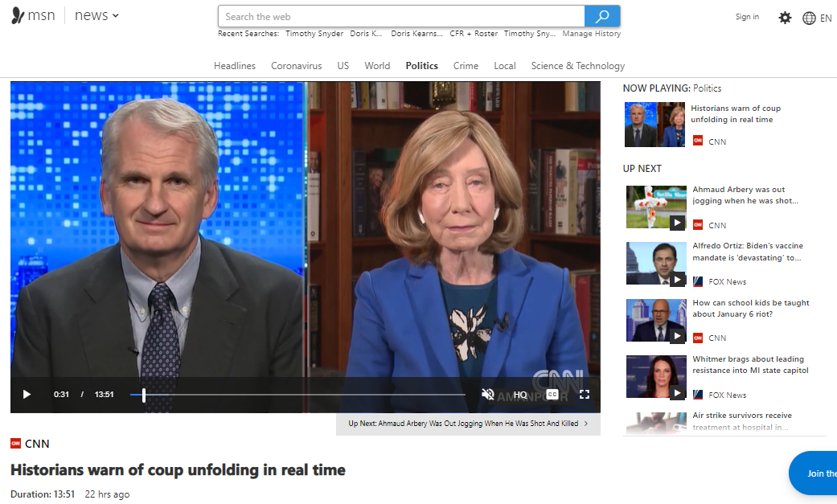The width and height of the screenshot is (837, 504).
Task: Click Sign in link
Action: tap(747, 17)
